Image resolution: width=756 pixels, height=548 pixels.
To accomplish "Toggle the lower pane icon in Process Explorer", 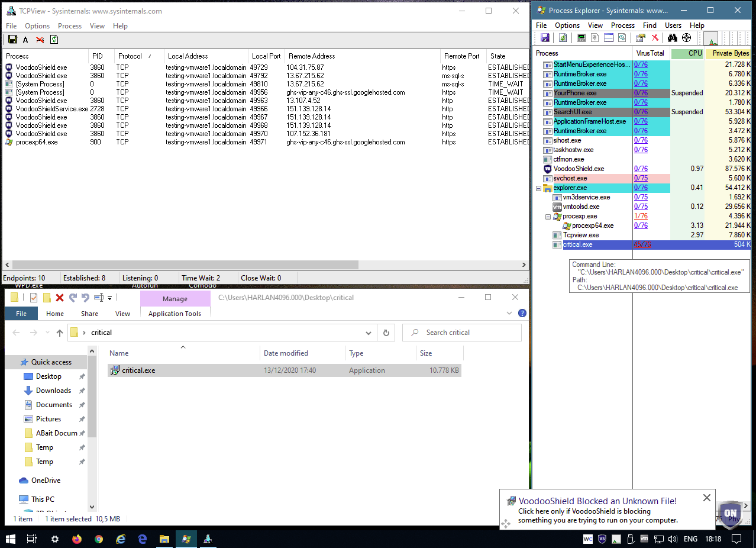I will pyautogui.click(x=608, y=38).
